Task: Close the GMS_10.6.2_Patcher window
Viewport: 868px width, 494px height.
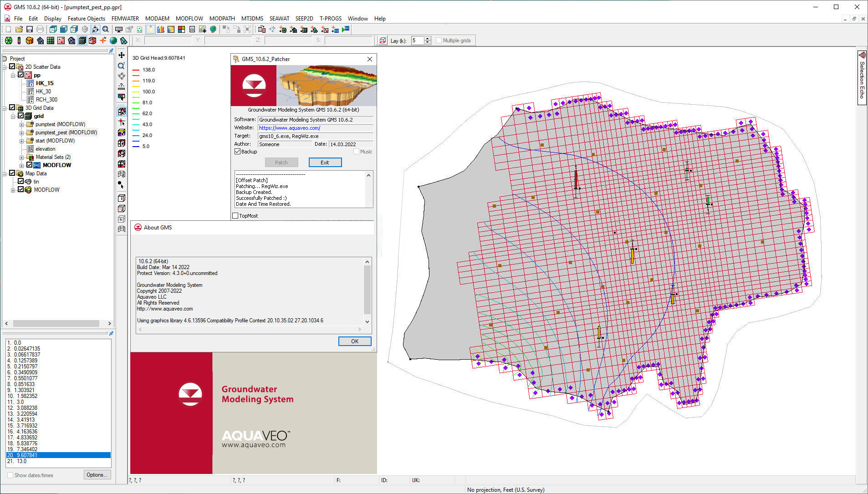Action: pos(370,59)
